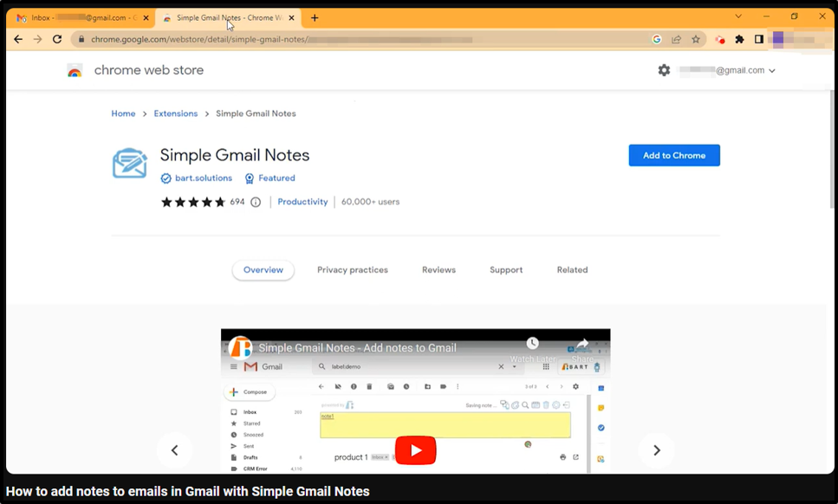Click the verified publisher checkmark icon
Image resolution: width=838 pixels, height=504 pixels.
[x=166, y=178]
